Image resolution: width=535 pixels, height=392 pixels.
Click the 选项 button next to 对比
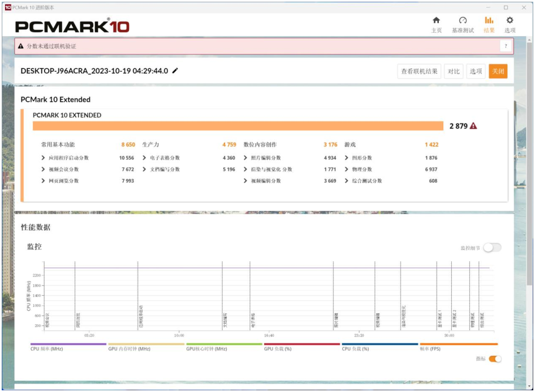tap(476, 71)
